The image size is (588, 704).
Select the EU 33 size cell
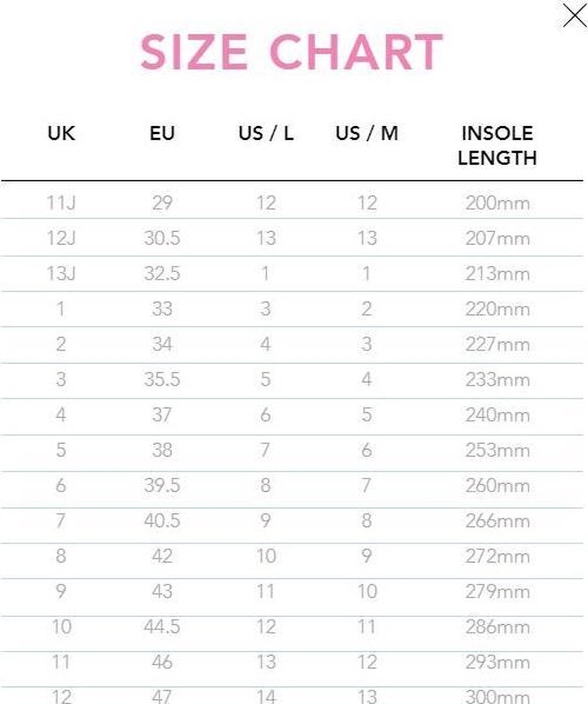pos(162,309)
